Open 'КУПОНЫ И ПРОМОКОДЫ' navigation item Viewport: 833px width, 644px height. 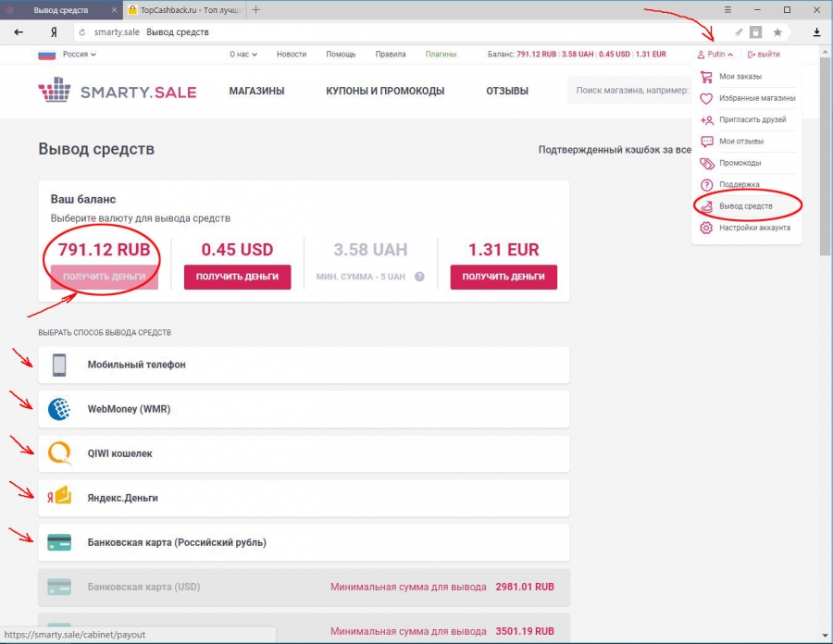click(x=385, y=91)
